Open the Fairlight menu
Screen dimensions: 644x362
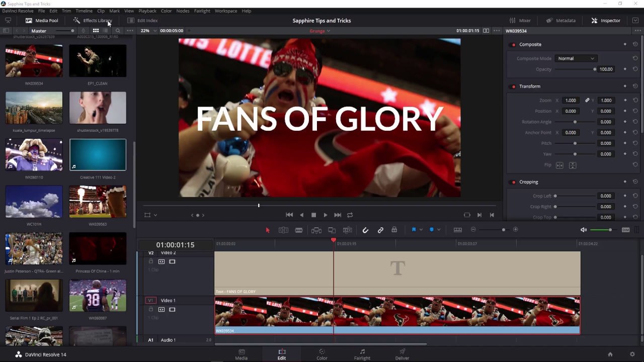click(202, 11)
